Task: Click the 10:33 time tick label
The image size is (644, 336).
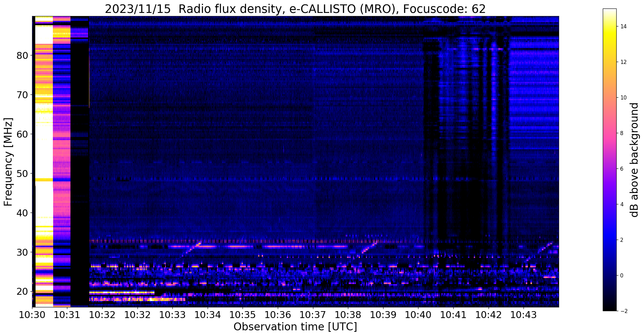Action: point(172,315)
